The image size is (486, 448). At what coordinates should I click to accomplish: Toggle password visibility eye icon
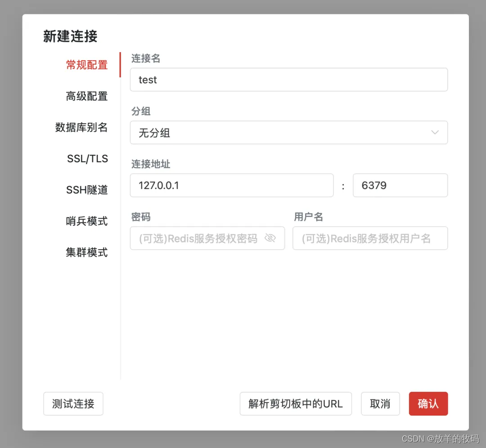tap(270, 238)
